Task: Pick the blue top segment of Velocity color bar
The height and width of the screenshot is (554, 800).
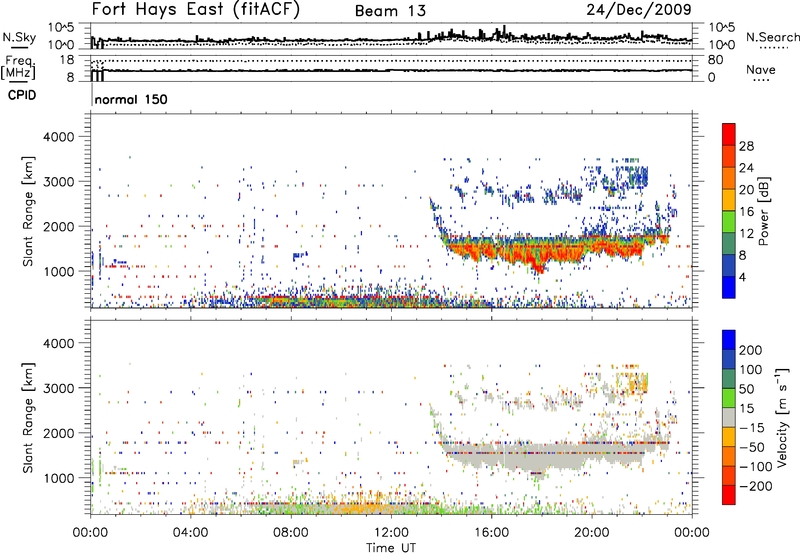Action: coord(729,340)
